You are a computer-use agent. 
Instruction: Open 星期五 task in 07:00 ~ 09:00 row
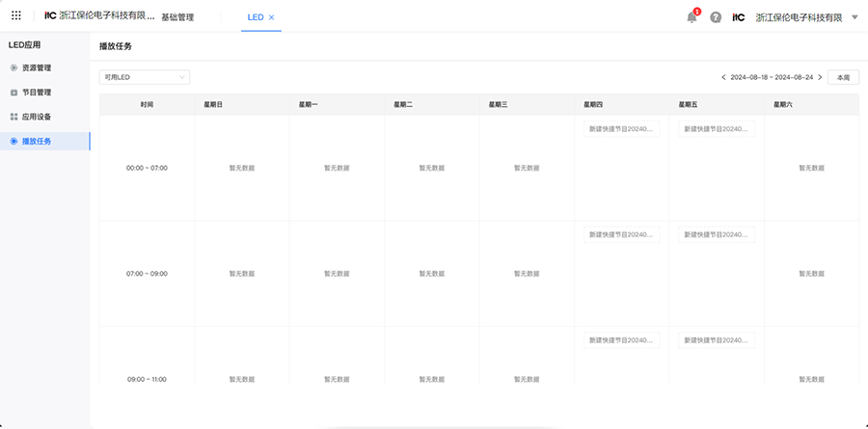pos(717,234)
